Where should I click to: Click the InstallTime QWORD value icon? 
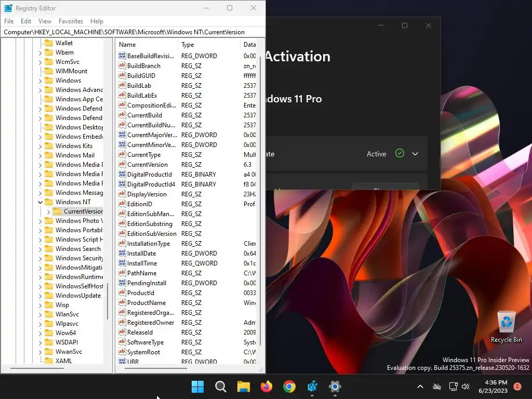pyautogui.click(x=122, y=263)
